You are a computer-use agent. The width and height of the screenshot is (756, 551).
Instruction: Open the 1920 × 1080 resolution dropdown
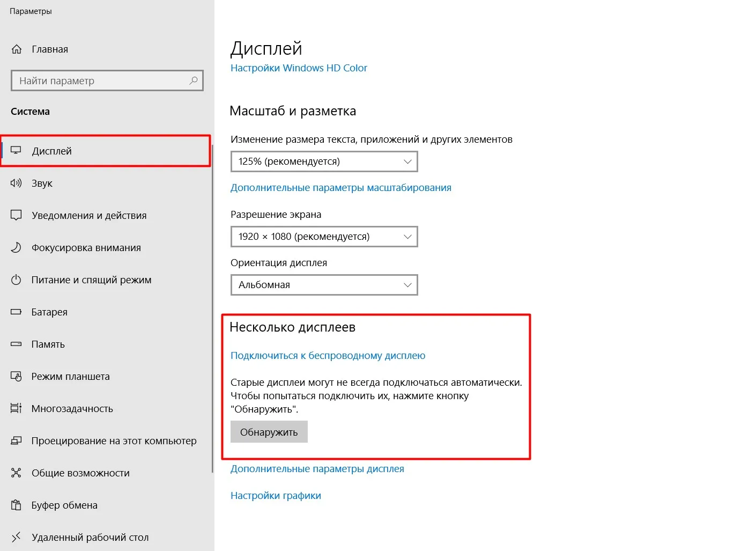coord(324,237)
